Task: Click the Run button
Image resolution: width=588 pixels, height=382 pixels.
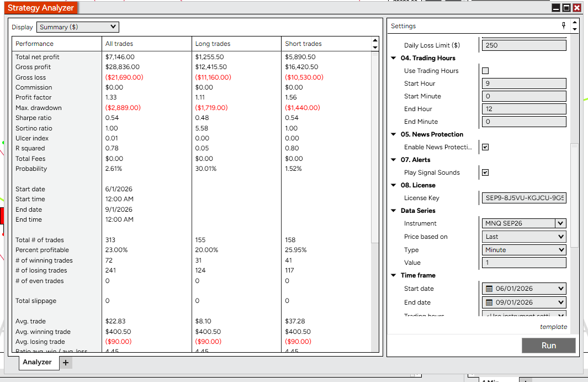Action: 549,346
